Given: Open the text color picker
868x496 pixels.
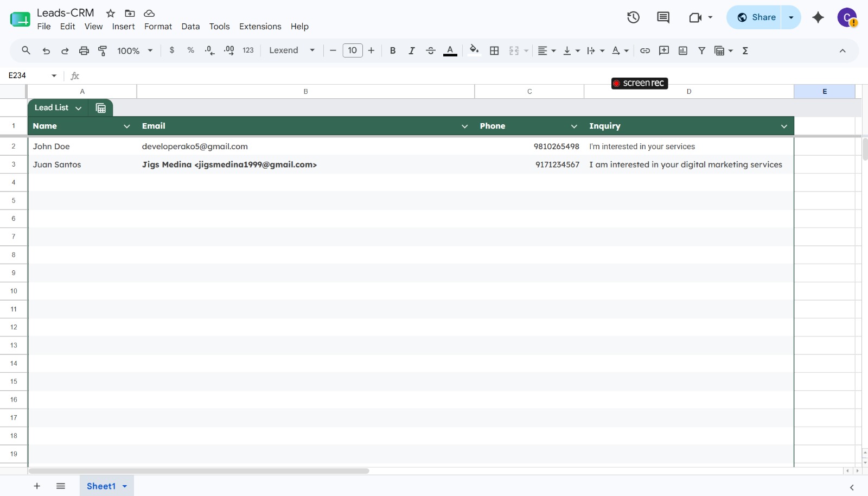Looking at the screenshot, I should click(x=450, y=50).
